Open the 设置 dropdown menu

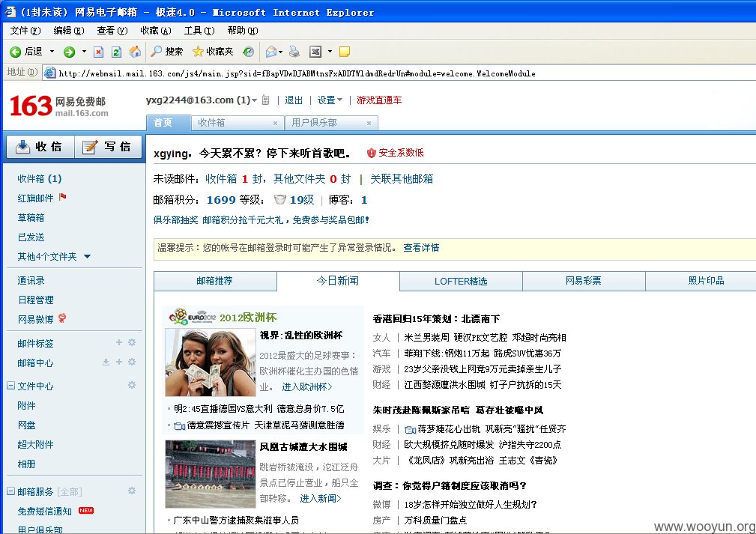point(330,100)
